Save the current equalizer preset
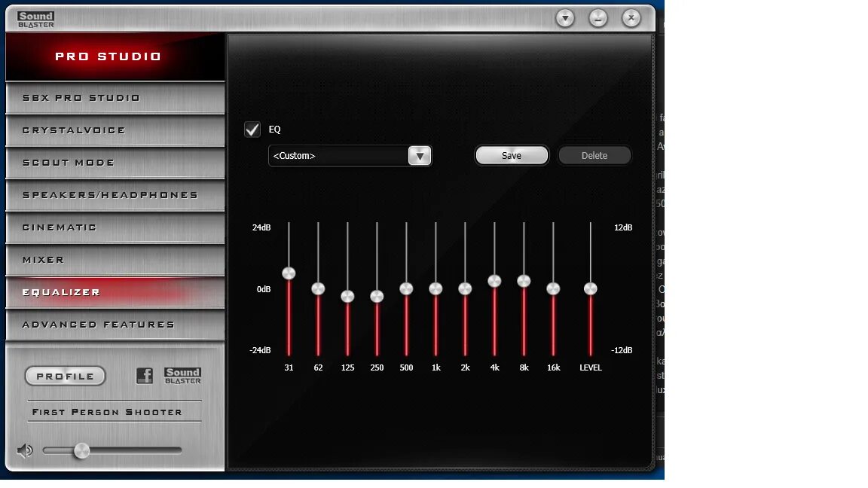 click(x=512, y=155)
